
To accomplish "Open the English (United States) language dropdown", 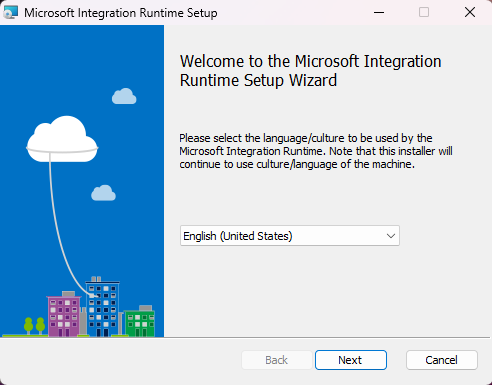I will click(290, 236).
